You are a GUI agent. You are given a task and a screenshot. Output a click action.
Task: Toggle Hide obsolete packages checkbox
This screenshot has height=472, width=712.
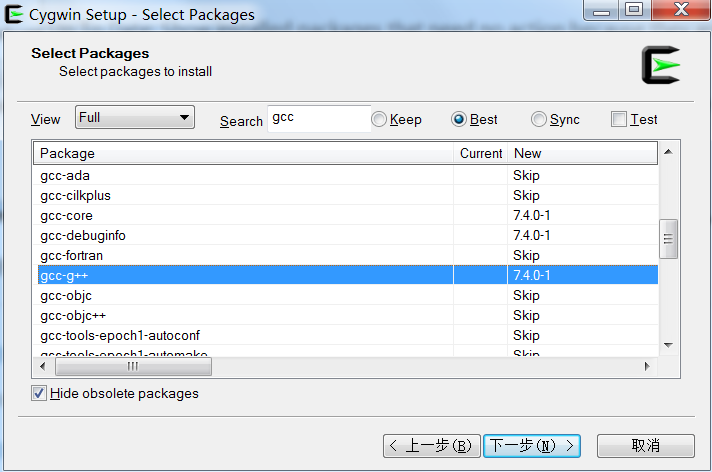pos(39,393)
